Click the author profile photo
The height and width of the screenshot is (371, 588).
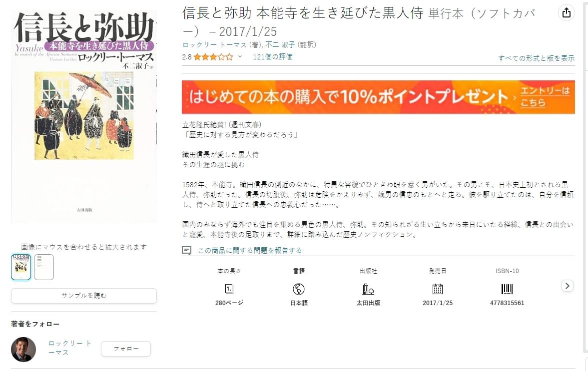[x=23, y=349]
